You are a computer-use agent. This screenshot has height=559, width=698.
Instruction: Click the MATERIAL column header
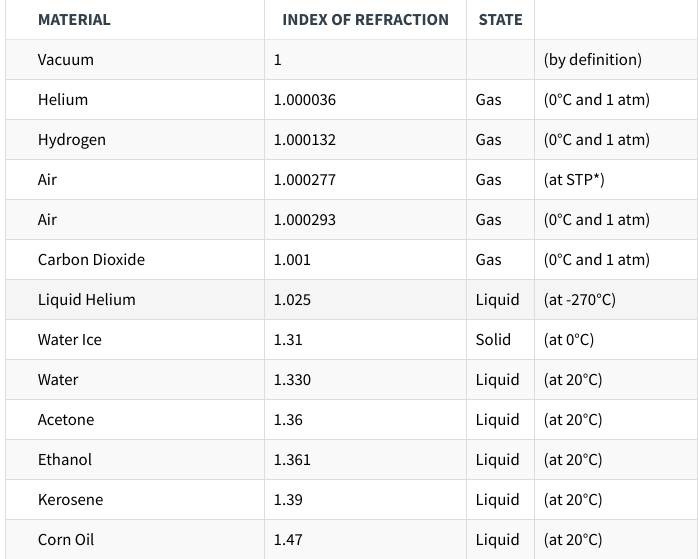coord(74,19)
